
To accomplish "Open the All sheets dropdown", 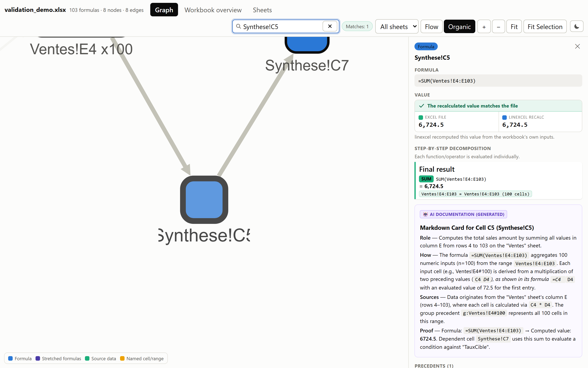I will coord(396,26).
